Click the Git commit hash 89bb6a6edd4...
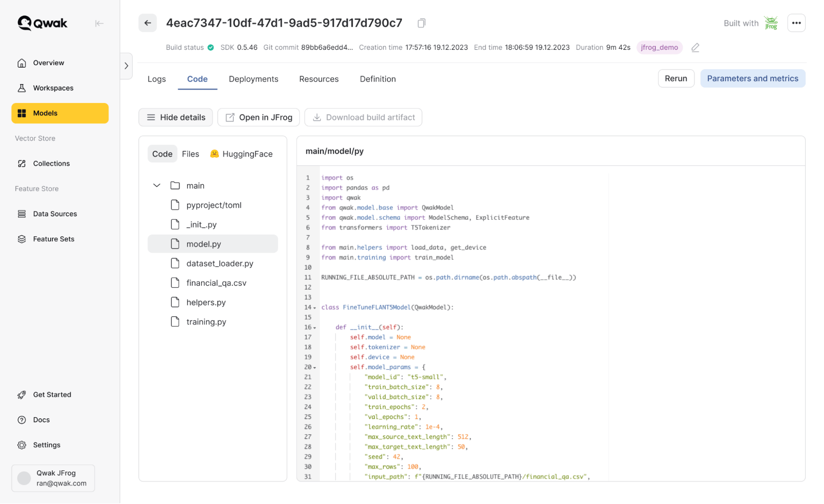This screenshot has height=504, width=824. pos(327,47)
